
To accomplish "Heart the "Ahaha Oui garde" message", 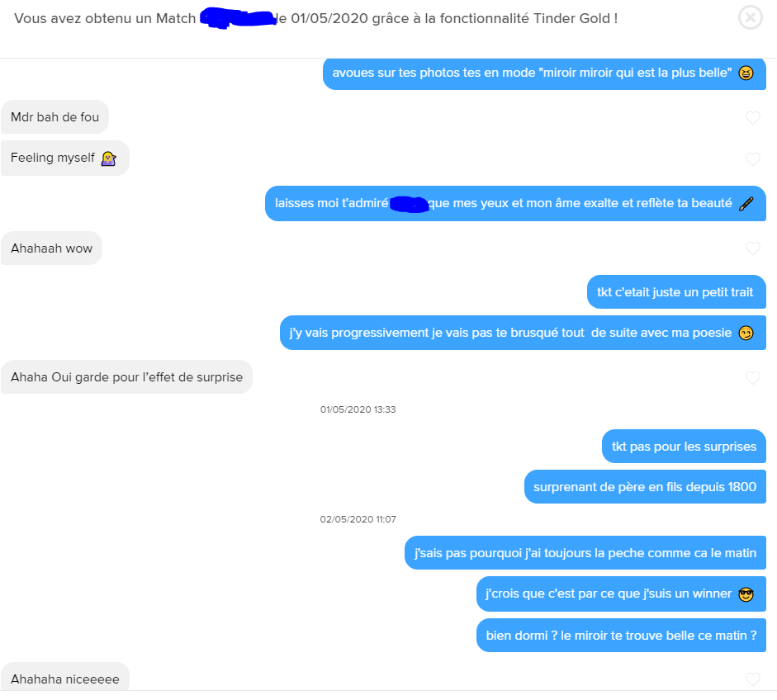I will pos(753,378).
